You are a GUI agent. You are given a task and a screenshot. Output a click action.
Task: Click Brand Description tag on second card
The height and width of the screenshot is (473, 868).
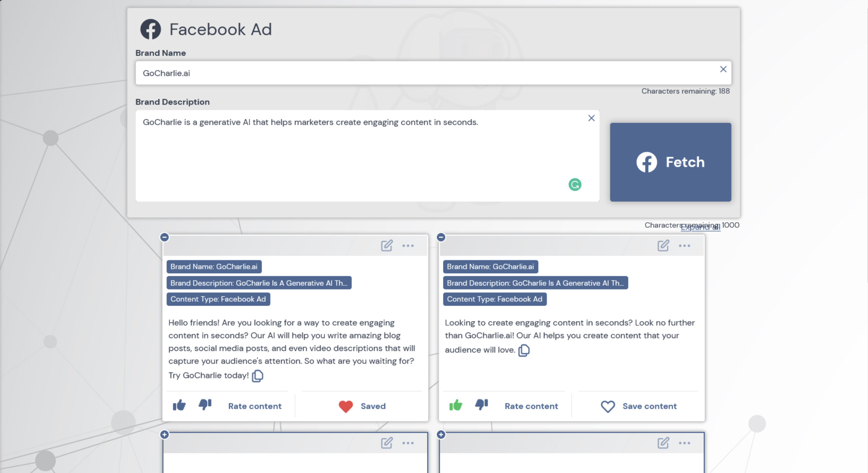(535, 283)
